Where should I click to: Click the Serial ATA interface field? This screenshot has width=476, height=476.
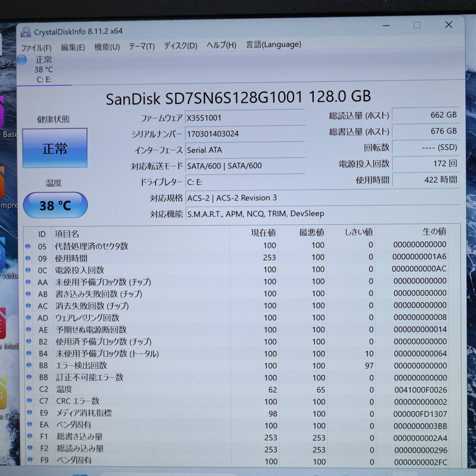coord(245,150)
